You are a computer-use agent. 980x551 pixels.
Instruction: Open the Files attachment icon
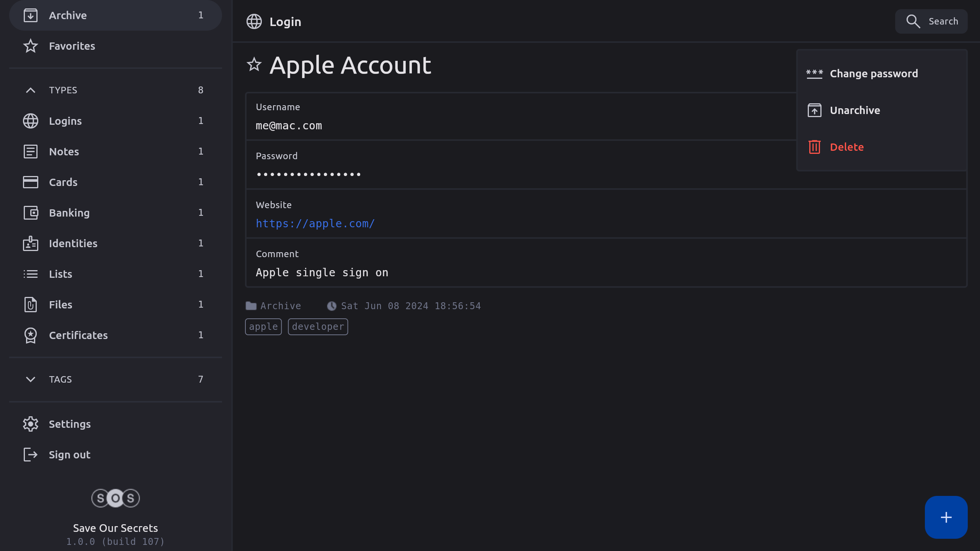point(31,305)
